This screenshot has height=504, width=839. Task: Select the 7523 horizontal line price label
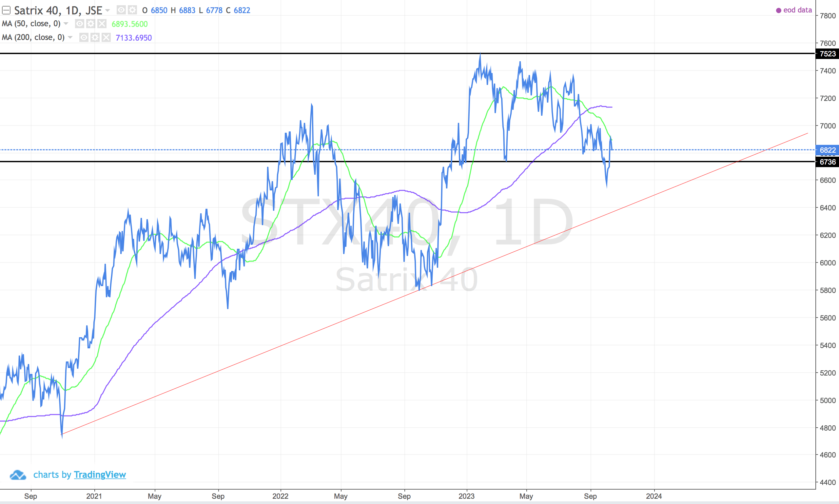coord(827,54)
